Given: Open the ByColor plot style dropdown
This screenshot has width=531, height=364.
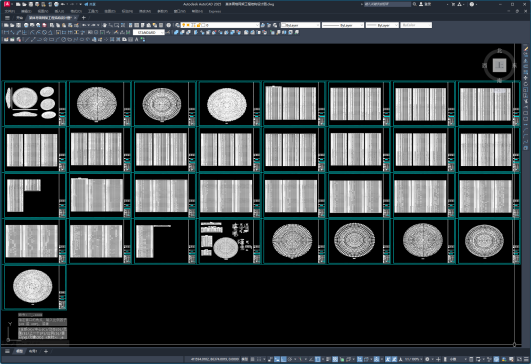Looking at the screenshot, I should pyautogui.click(x=416, y=25).
